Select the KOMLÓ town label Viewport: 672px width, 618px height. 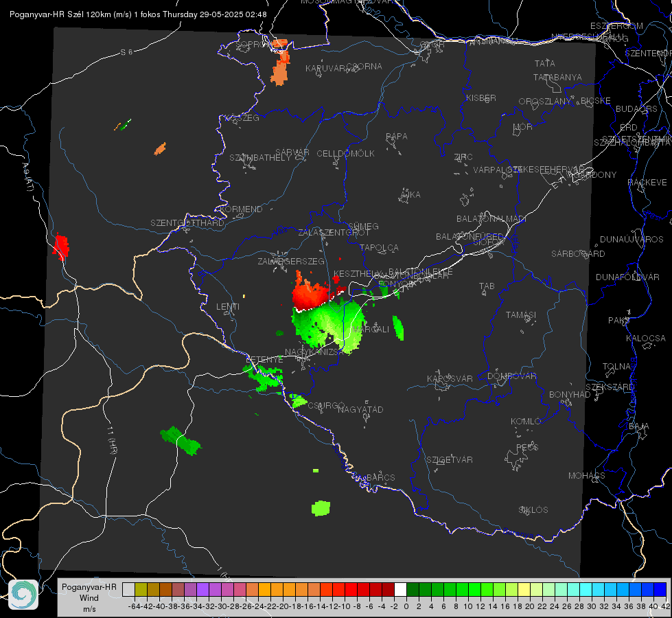(x=526, y=421)
